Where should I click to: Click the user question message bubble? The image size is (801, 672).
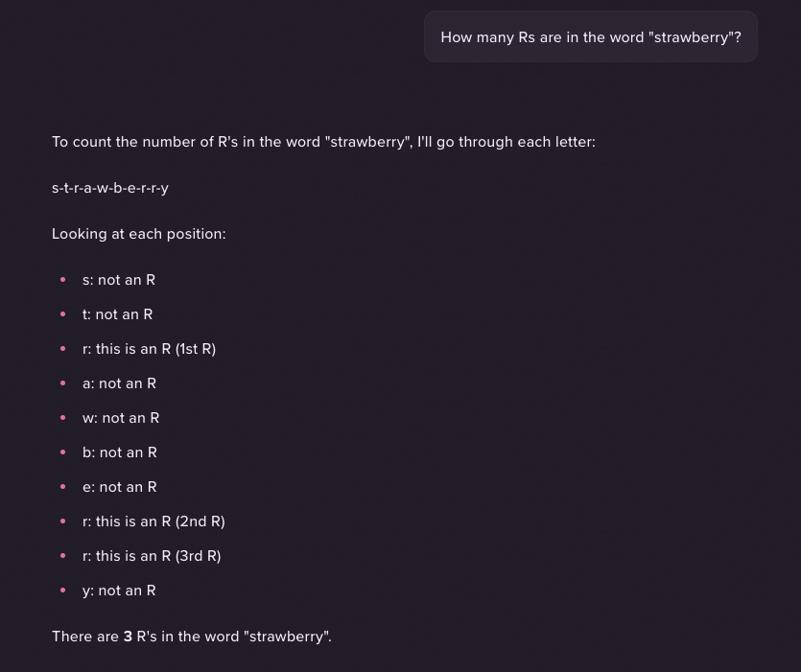pos(590,37)
